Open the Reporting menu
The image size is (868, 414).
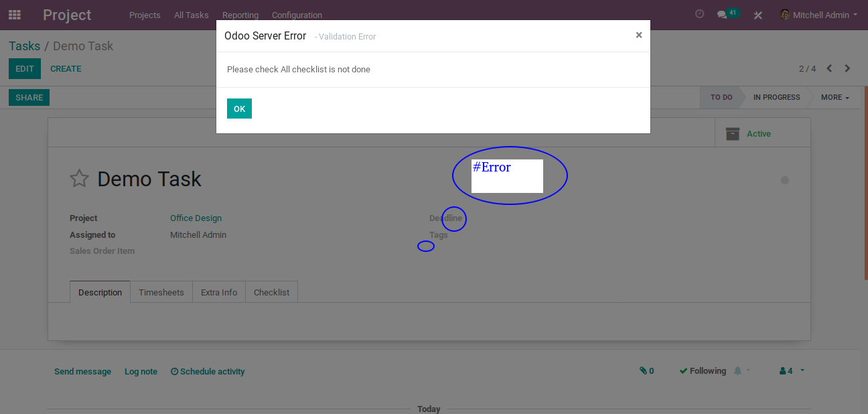click(240, 15)
